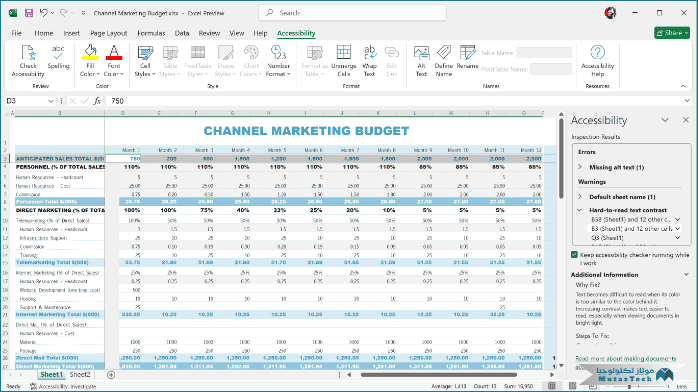Switch to the Home tab
The width and height of the screenshot is (698, 392).
pos(44,33)
